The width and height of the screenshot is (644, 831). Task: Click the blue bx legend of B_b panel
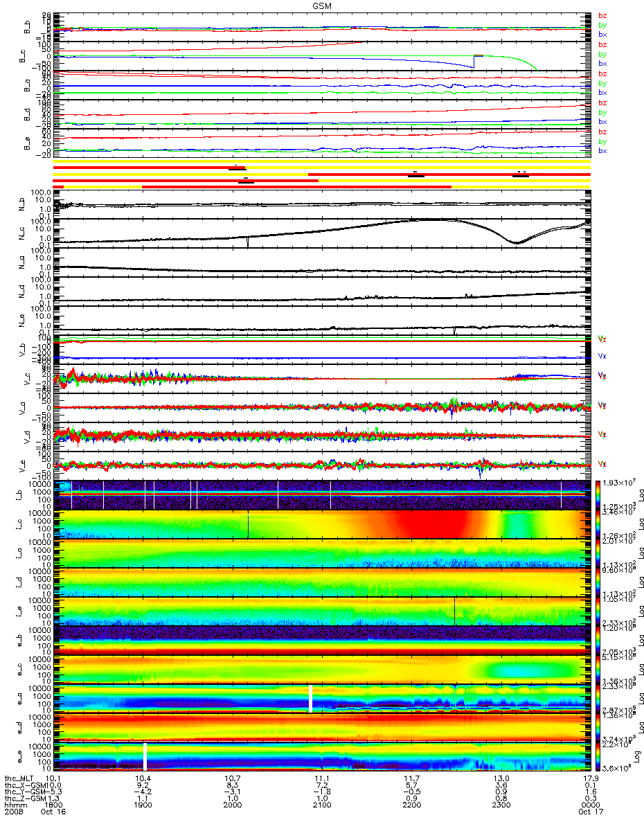click(x=602, y=34)
